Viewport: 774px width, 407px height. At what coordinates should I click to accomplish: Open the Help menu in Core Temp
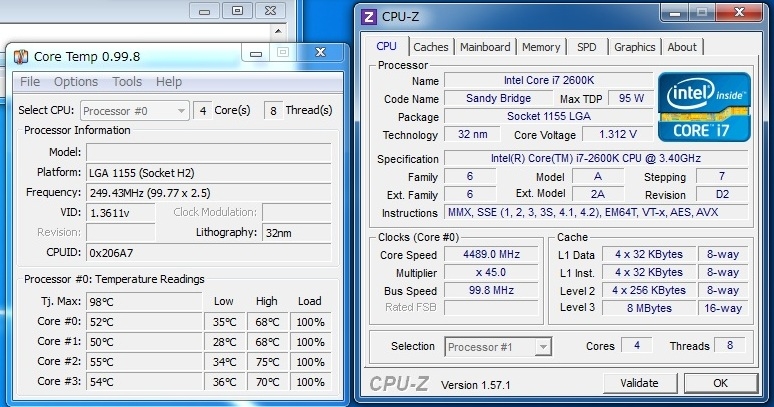(x=169, y=81)
